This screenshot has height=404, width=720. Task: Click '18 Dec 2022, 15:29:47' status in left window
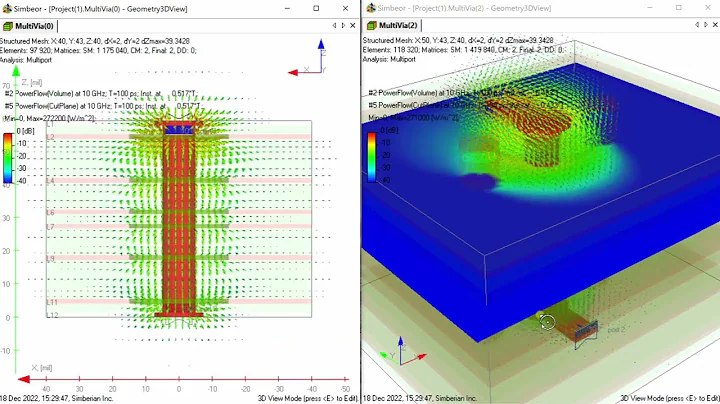(x=56, y=398)
